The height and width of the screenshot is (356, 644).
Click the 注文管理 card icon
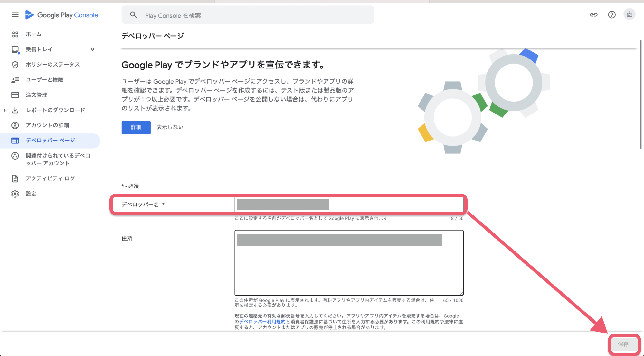click(15, 95)
